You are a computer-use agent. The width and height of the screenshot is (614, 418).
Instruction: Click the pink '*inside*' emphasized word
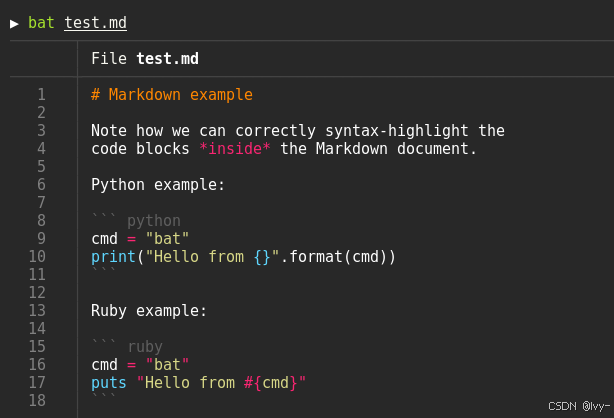[235, 149]
